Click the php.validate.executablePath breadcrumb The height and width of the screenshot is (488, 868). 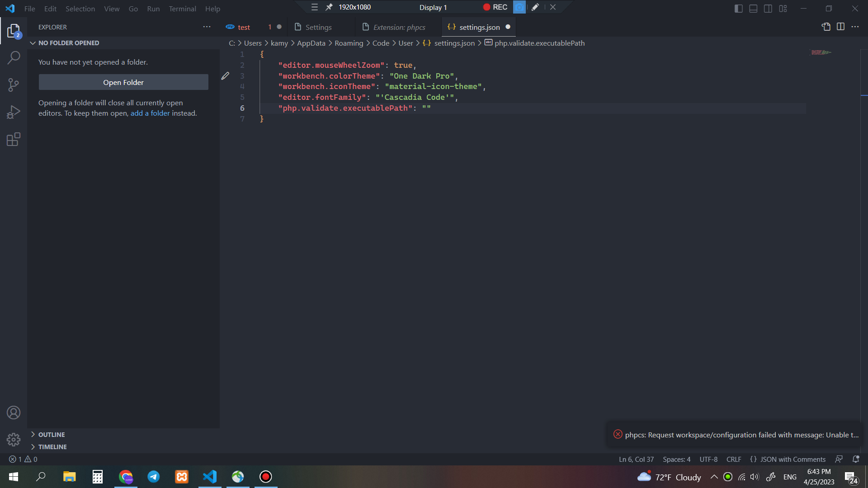539,43
